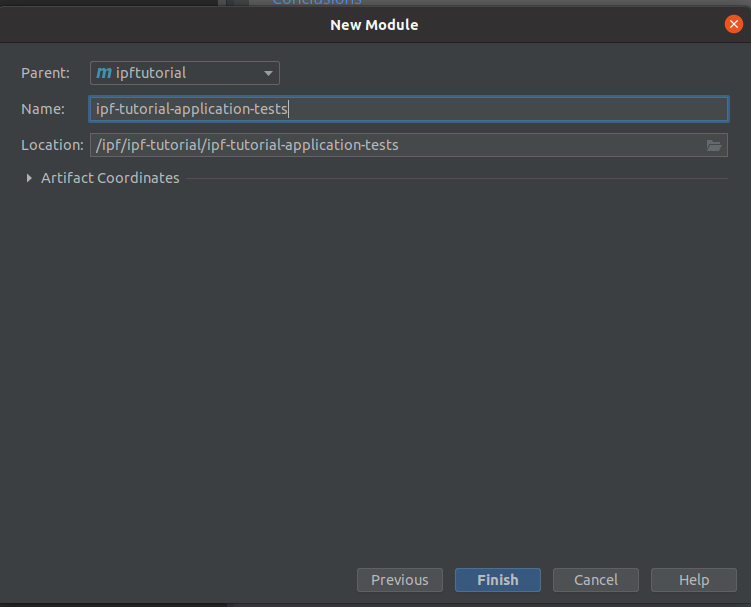Select the Conclusions item behind the dialog
The image size is (751, 607).
(x=316, y=3)
